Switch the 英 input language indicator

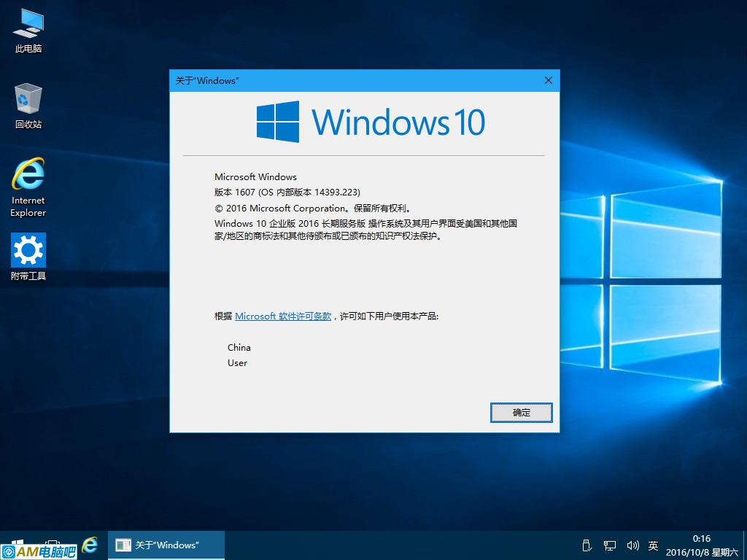pyautogui.click(x=653, y=545)
